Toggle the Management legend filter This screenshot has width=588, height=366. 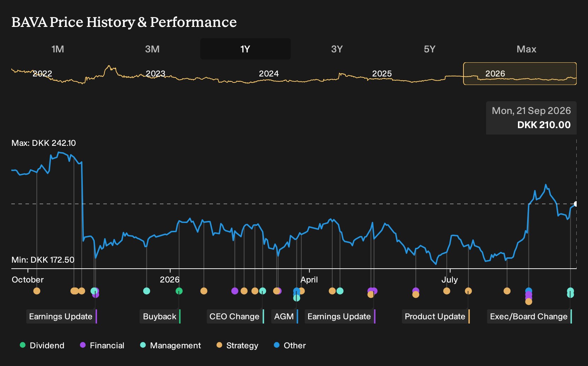click(171, 345)
